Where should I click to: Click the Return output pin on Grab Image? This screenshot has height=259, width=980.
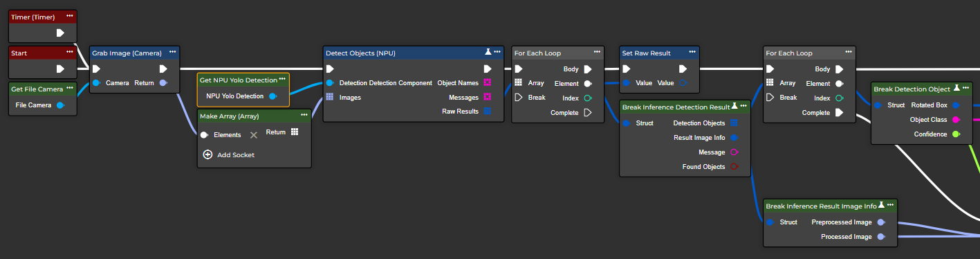click(163, 82)
